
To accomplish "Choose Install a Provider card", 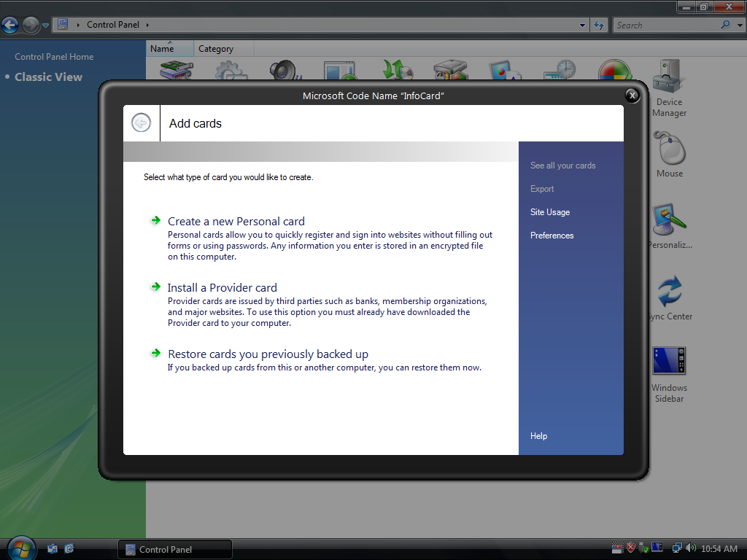I will coord(222,287).
